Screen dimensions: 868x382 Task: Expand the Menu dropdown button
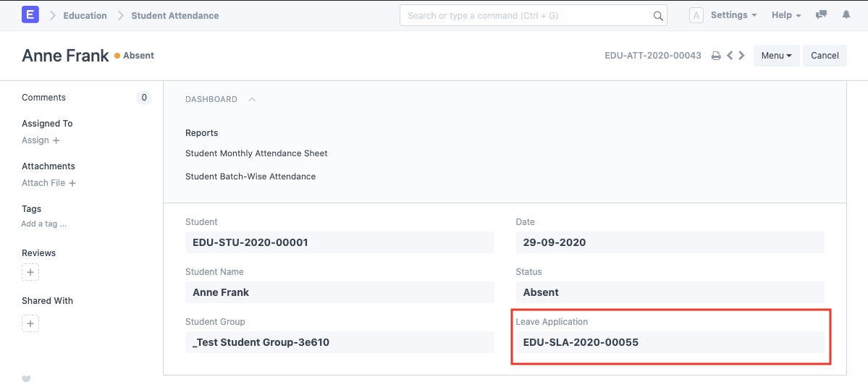[x=776, y=56]
